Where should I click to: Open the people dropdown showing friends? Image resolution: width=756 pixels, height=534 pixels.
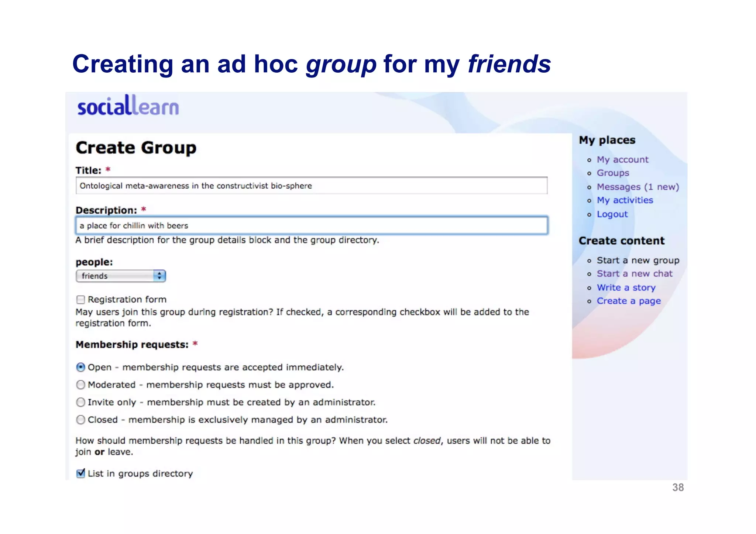[121, 276]
